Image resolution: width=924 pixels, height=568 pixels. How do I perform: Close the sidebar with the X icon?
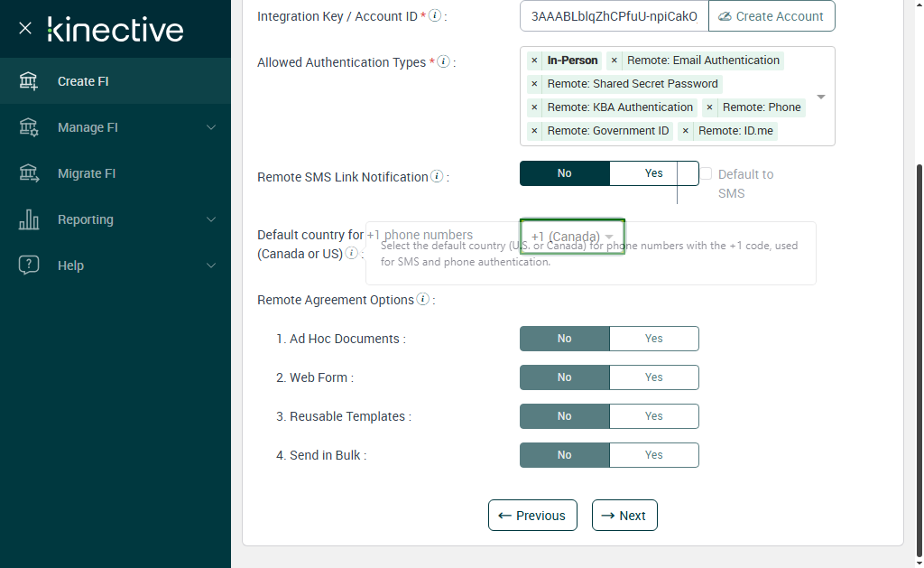pyautogui.click(x=25, y=28)
